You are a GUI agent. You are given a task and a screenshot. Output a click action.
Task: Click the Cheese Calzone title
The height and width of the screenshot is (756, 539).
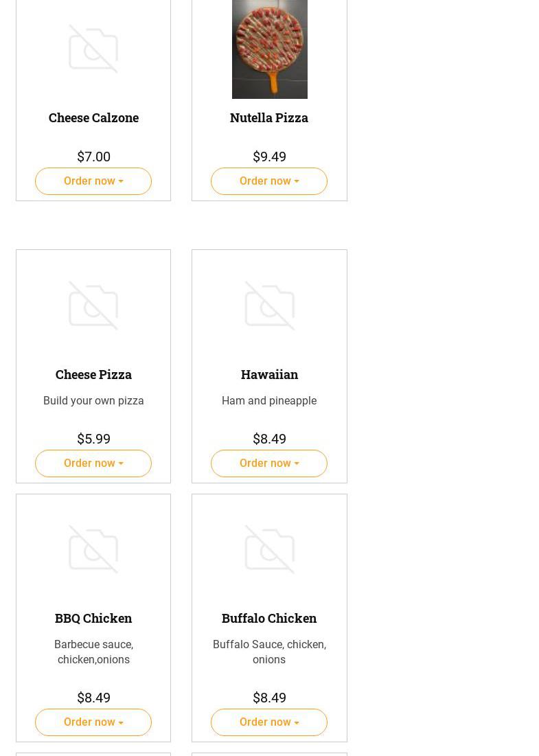click(x=93, y=117)
